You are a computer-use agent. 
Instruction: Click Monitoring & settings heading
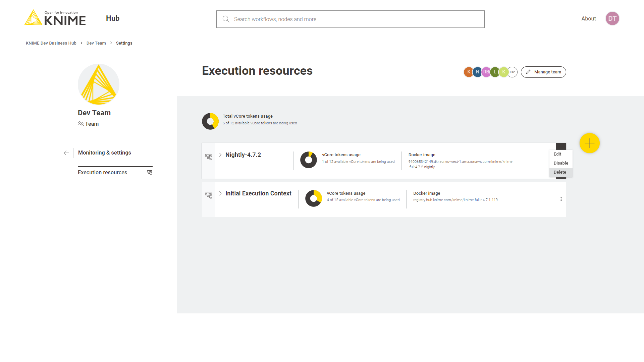[105, 153]
